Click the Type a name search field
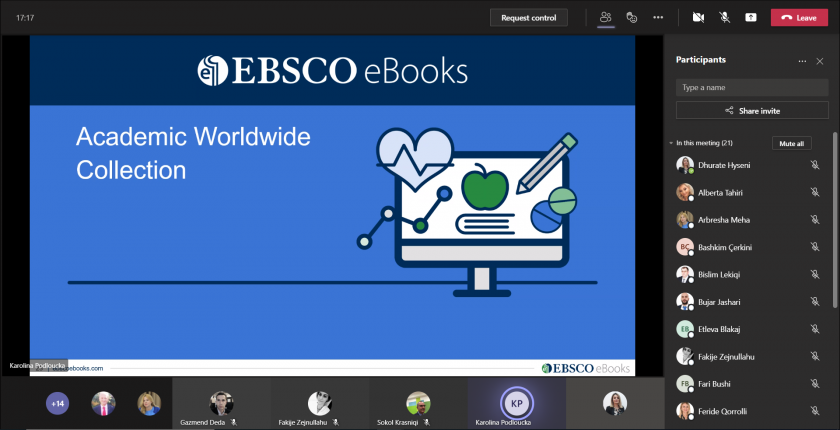The width and height of the screenshot is (840, 430). pos(752,87)
